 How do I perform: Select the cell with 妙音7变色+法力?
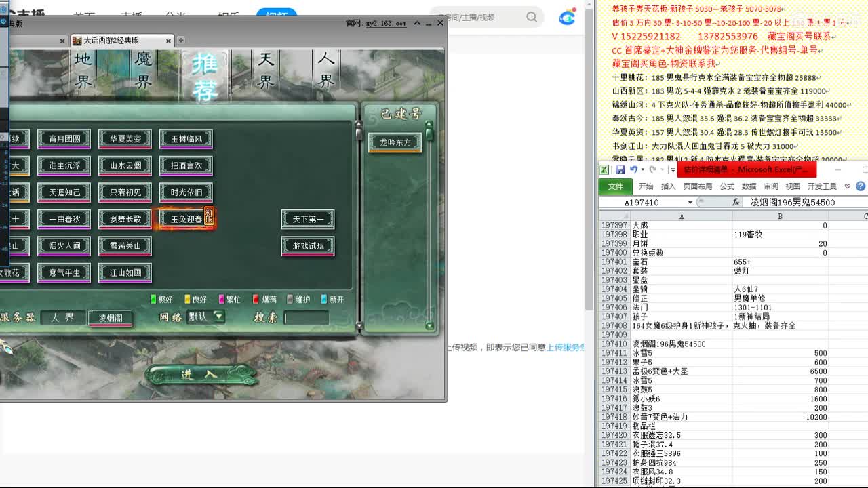point(682,418)
